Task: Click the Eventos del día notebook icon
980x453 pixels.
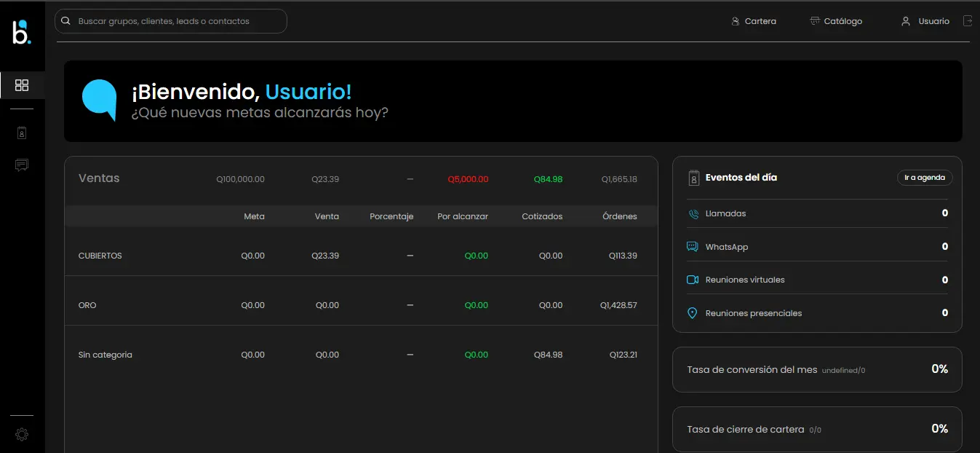Action: (693, 177)
